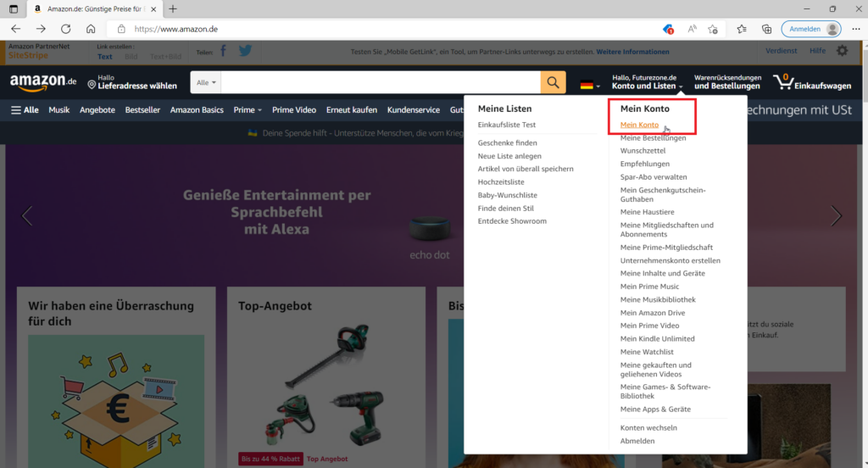Image resolution: width=868 pixels, height=468 pixels.
Task: Click the browser address bar URL
Action: [176, 29]
